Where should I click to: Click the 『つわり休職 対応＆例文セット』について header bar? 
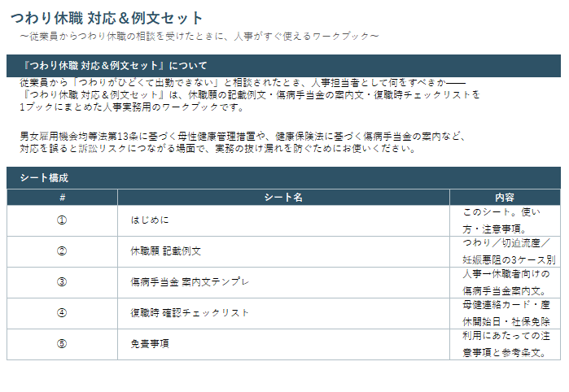coord(283,66)
